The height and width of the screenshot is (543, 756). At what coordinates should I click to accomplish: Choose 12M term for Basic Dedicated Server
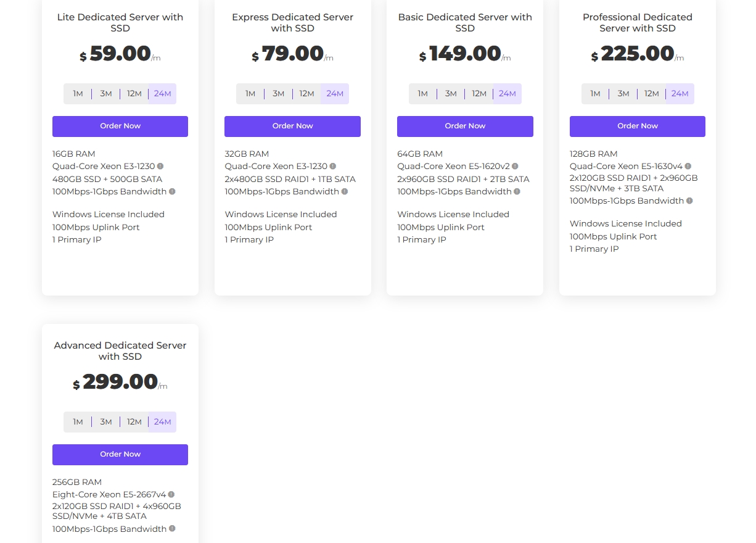coord(479,94)
